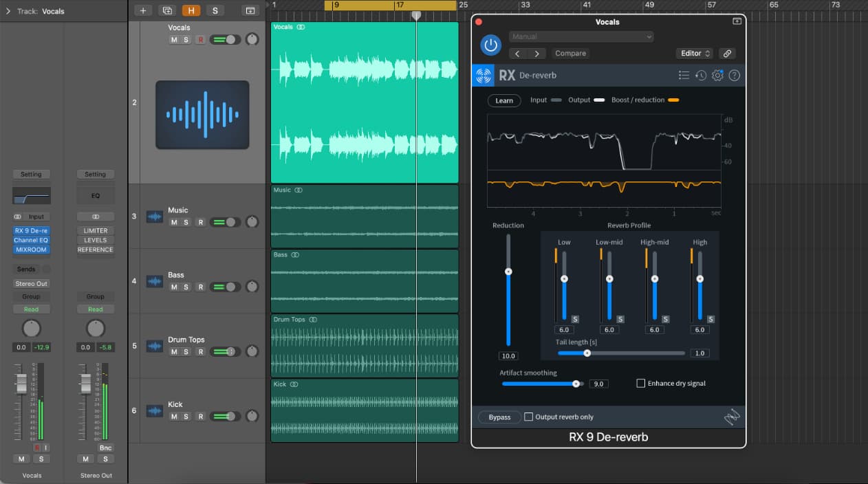Solo the Bass track
Viewport: 868px width, 484px height.
[186, 287]
